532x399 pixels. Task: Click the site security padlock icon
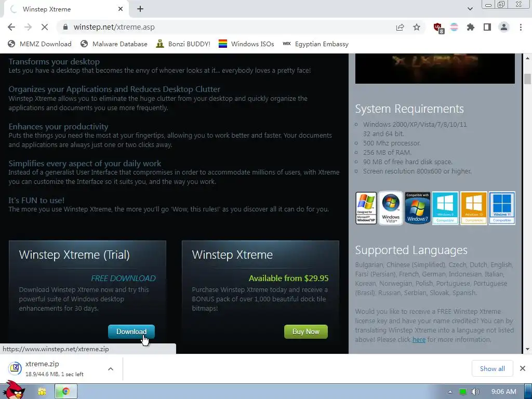(65, 27)
